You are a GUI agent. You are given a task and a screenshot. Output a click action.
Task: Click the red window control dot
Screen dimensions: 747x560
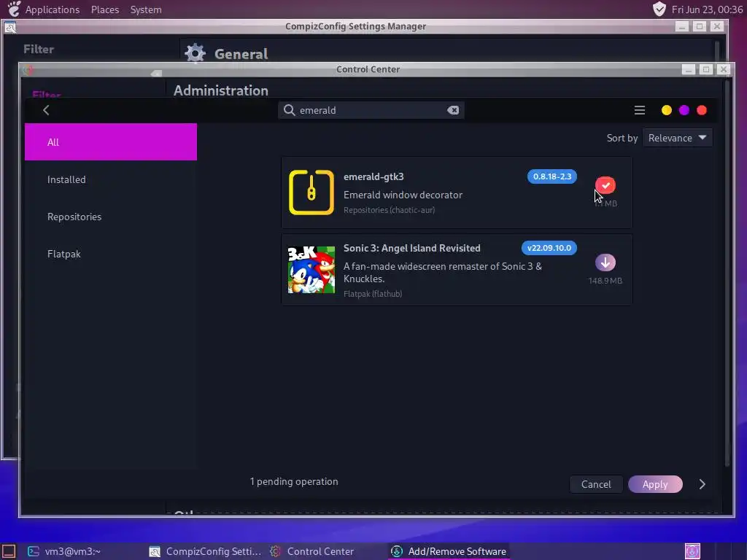coord(702,111)
